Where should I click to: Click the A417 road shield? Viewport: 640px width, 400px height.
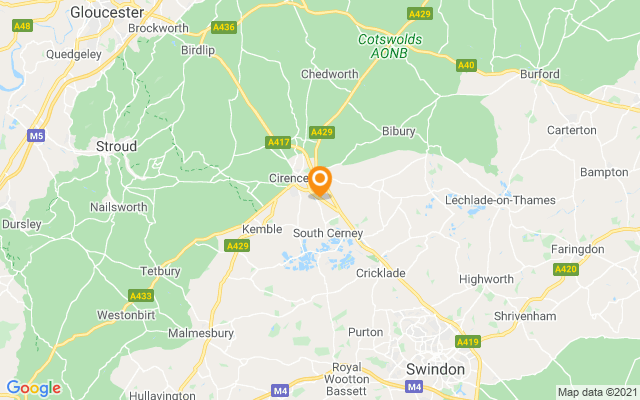coord(278,142)
